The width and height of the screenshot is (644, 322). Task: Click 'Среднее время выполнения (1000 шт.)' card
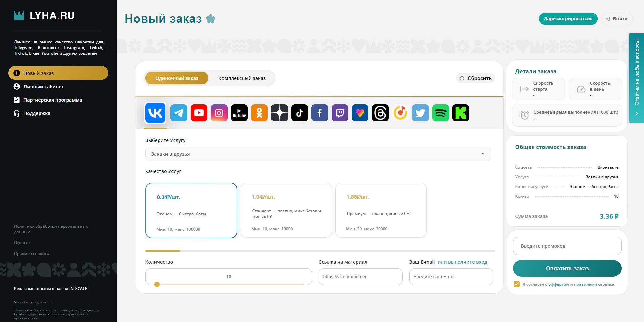click(567, 115)
